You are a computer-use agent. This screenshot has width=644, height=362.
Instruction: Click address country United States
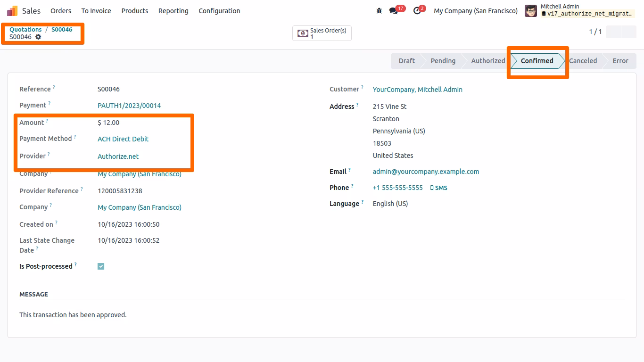tap(393, 156)
